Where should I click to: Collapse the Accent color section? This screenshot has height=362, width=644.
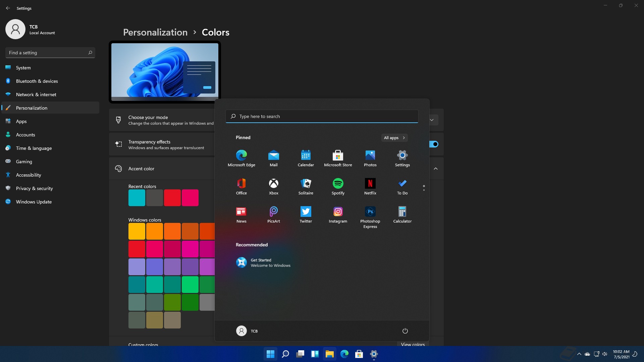click(436, 169)
